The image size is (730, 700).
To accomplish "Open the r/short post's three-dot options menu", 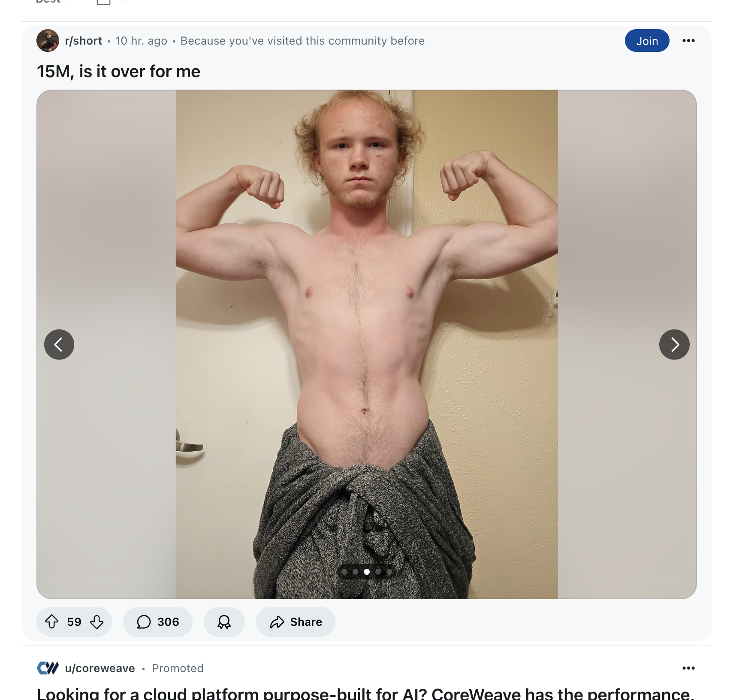I will pyautogui.click(x=688, y=41).
